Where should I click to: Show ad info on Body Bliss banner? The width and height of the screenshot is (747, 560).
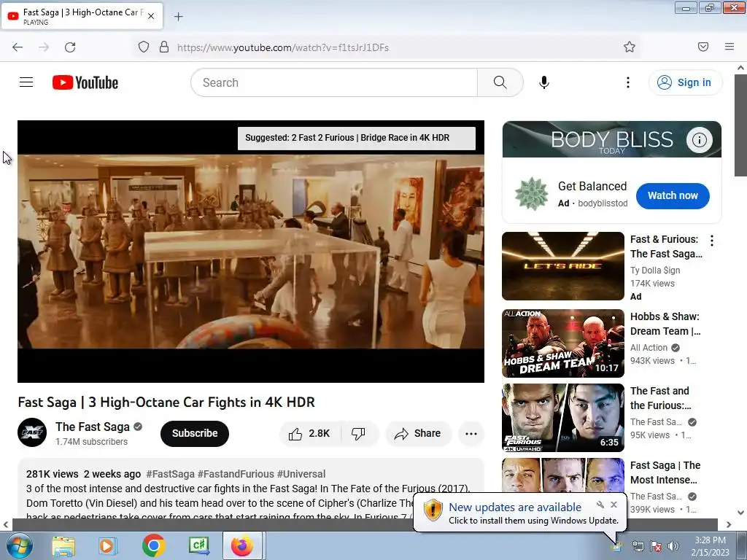click(699, 139)
